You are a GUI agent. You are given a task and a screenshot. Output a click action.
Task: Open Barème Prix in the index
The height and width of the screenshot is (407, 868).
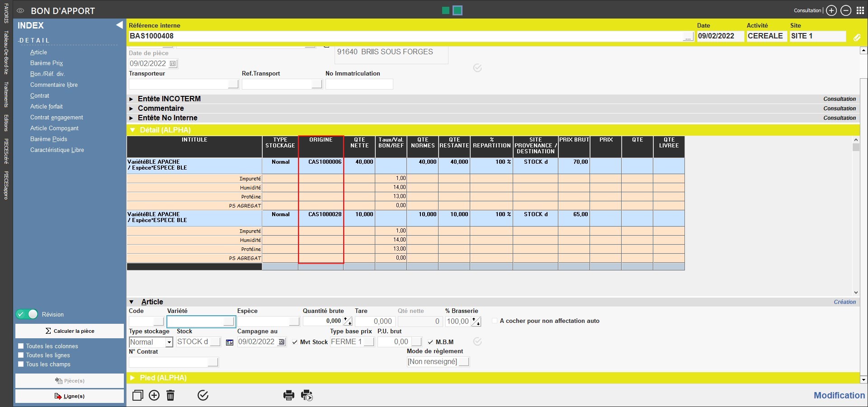tap(47, 63)
